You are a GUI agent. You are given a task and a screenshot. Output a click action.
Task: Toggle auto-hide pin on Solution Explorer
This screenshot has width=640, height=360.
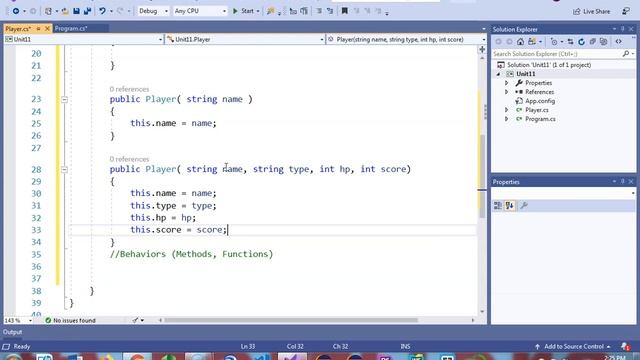[622, 29]
